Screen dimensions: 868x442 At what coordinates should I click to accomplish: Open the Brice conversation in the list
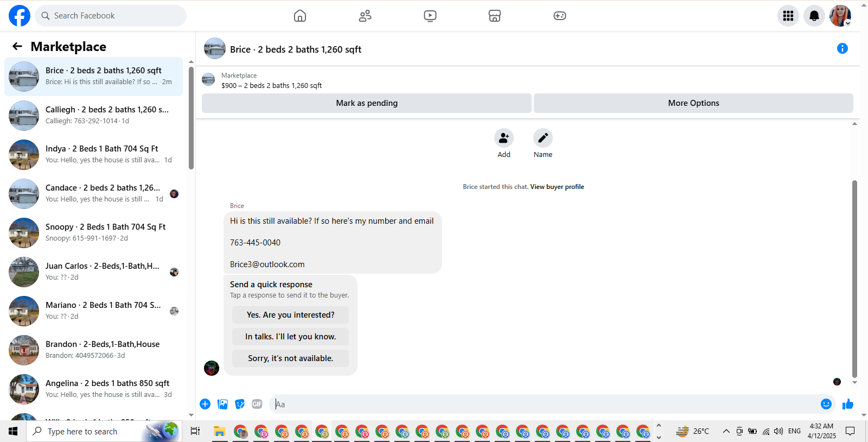coord(93,77)
